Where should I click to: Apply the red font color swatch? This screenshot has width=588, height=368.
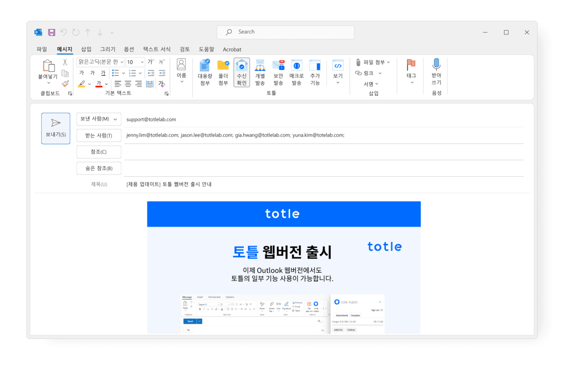pyautogui.click(x=99, y=84)
